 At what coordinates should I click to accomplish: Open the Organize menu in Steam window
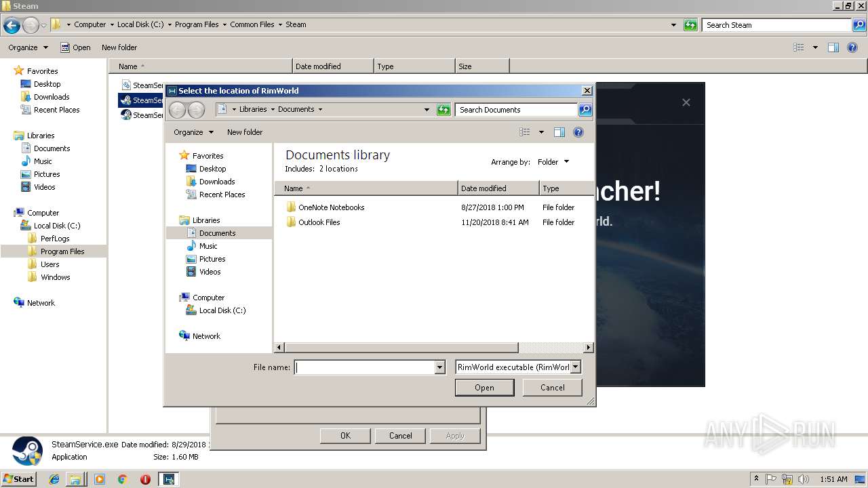coord(28,47)
